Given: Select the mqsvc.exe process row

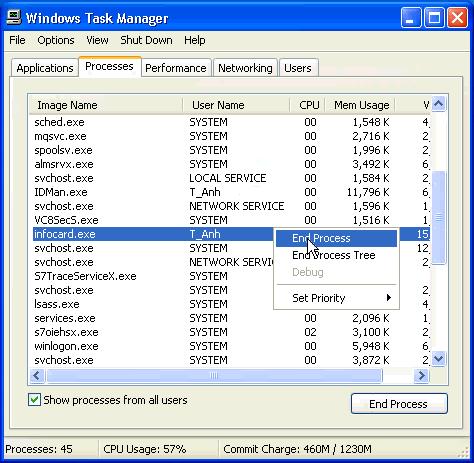Looking at the screenshot, I should click(x=231, y=136).
